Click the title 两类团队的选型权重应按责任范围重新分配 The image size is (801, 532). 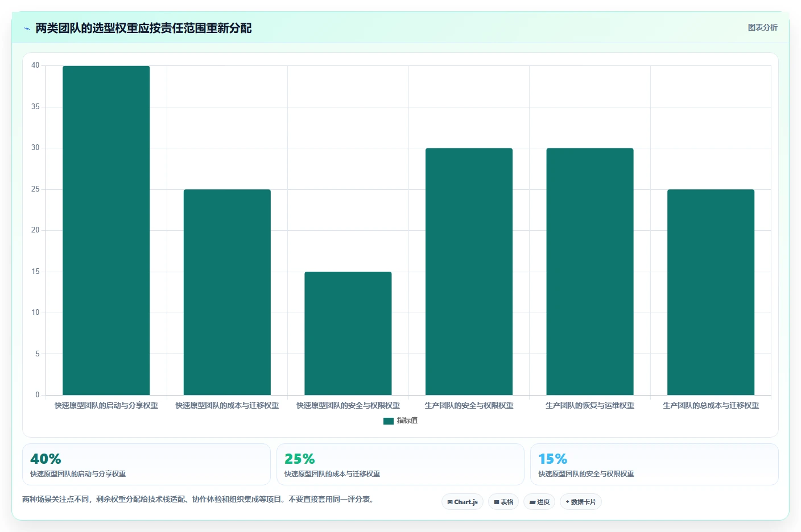click(x=143, y=28)
